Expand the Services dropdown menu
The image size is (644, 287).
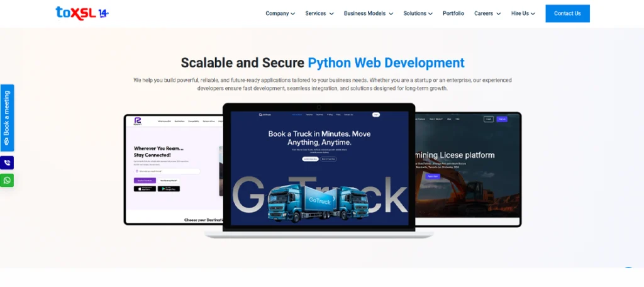tap(319, 13)
